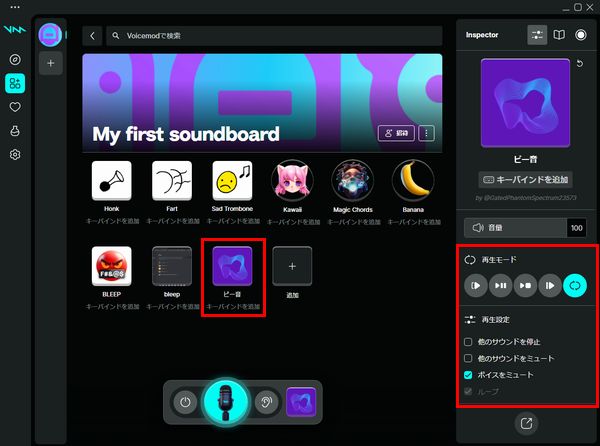Play the Magic Chords sound

point(353,181)
